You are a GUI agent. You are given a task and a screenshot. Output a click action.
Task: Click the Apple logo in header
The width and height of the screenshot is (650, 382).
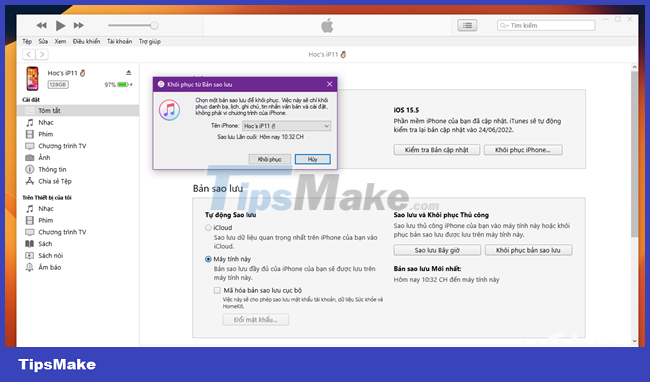[x=327, y=26]
